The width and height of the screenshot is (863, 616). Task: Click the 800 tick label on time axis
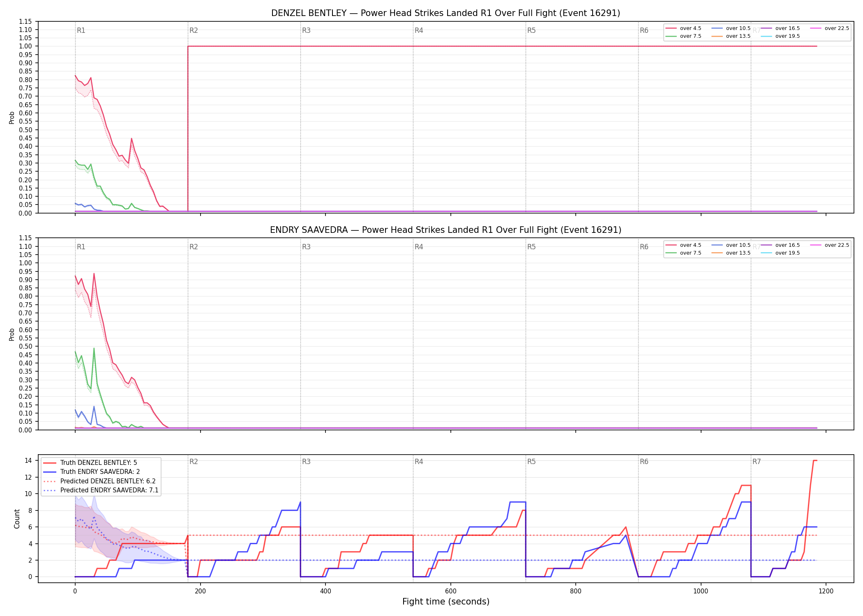pos(576,591)
